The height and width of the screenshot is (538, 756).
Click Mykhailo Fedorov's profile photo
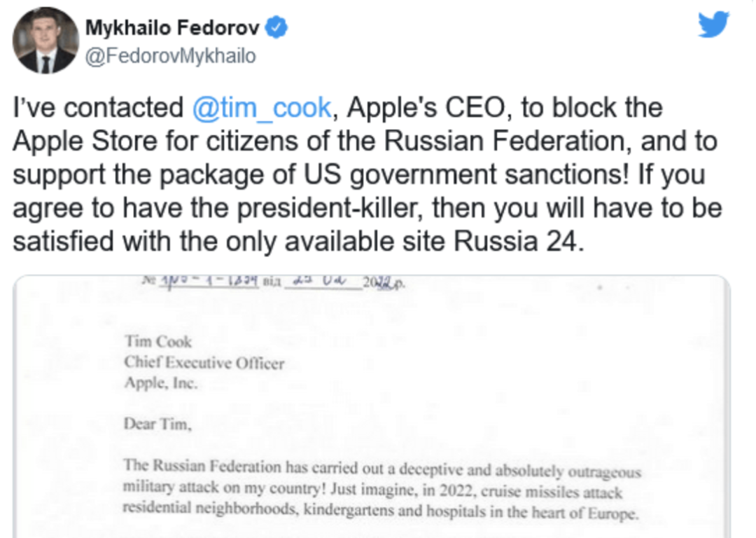coord(45,40)
